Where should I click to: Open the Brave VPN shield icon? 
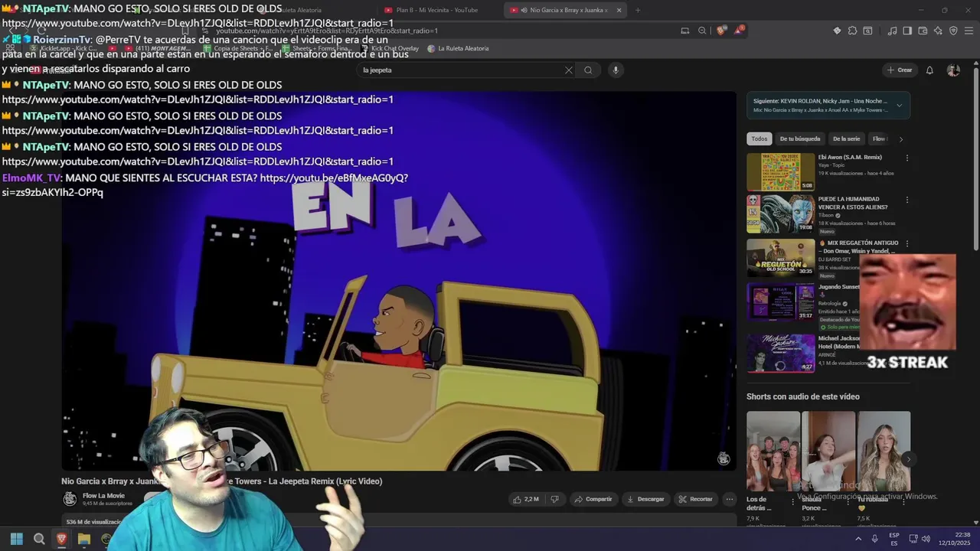pos(953,31)
